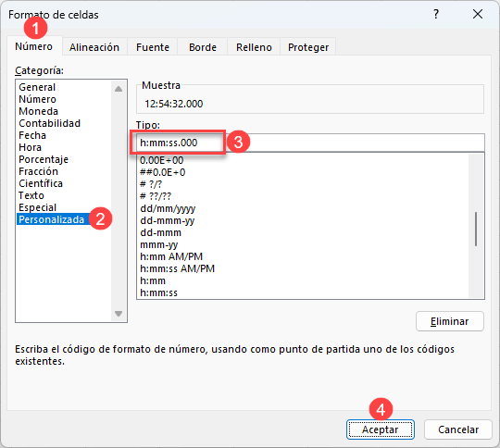Open the Relleno tab
Image resolution: width=500 pixels, height=448 pixels.
pos(254,47)
